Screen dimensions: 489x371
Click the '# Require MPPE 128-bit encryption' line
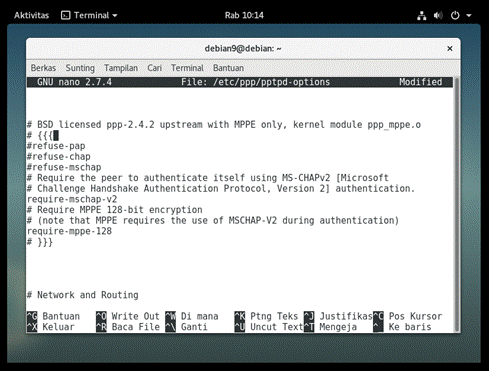point(115,210)
